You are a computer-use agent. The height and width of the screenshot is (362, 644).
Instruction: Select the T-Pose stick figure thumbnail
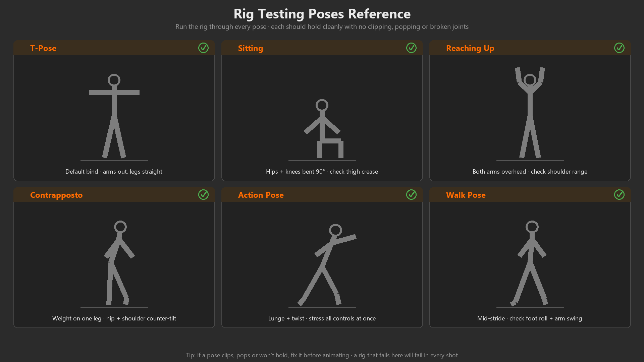[x=114, y=116]
